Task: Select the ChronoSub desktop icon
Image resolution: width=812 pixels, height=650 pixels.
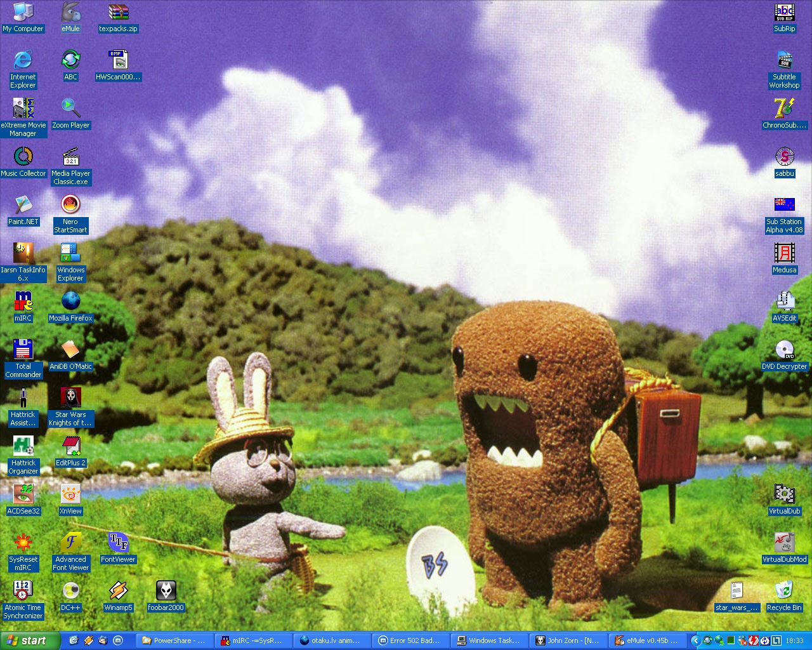Action: [784, 114]
